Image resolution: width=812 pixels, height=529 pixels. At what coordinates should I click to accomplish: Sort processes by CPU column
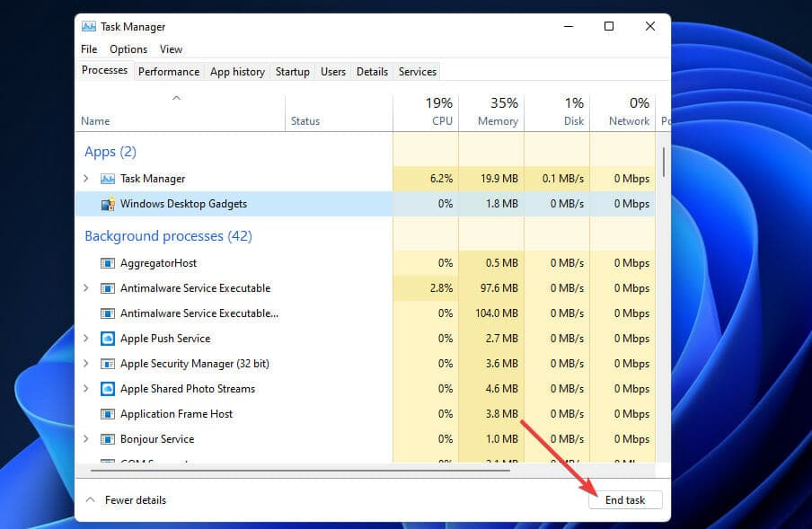[426, 112]
